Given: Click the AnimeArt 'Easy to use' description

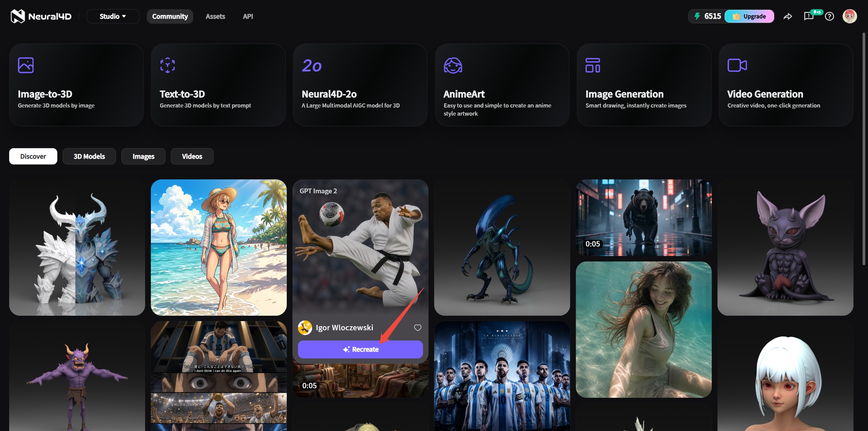Looking at the screenshot, I should click(x=497, y=110).
